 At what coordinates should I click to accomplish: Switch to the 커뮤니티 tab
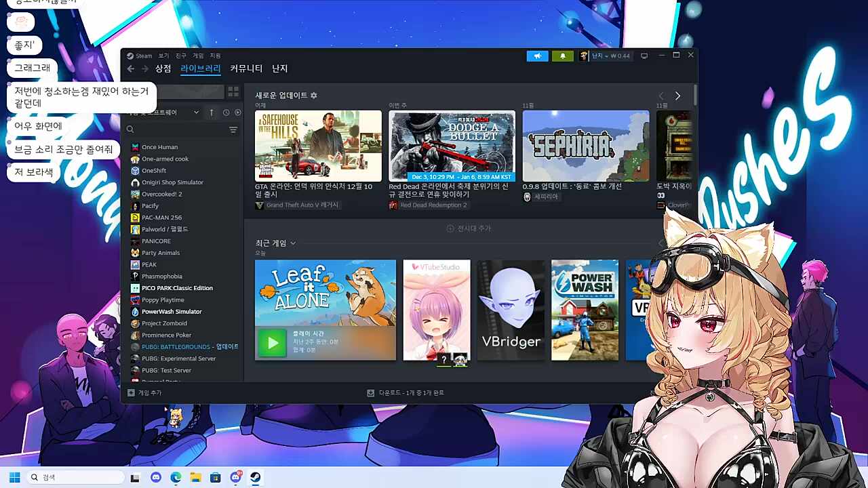(x=246, y=68)
